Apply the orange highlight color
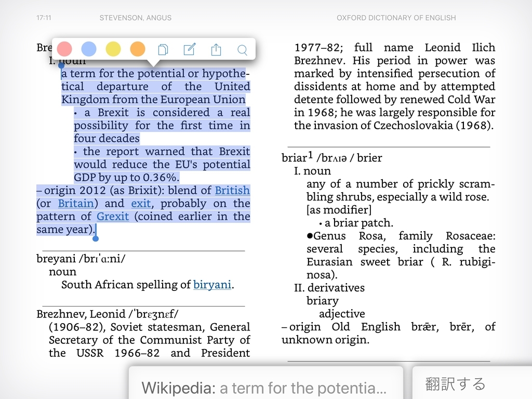Image resolution: width=532 pixels, height=399 pixels. [x=138, y=49]
